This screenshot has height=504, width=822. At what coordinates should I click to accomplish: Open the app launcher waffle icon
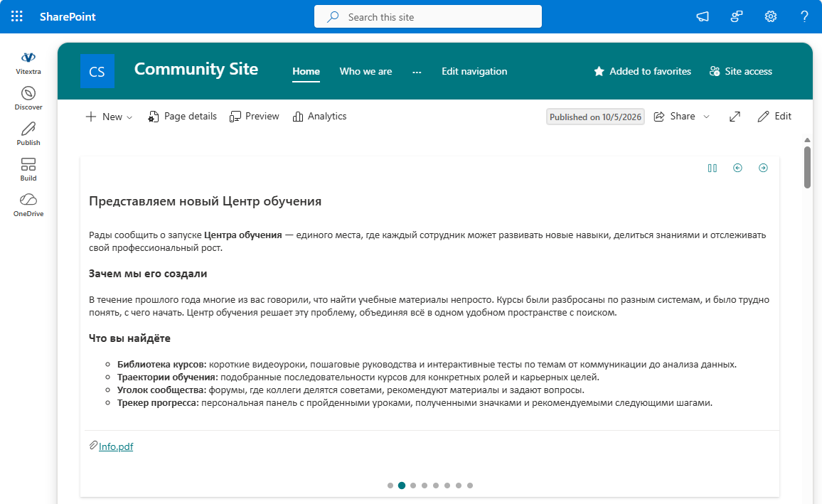point(17,17)
